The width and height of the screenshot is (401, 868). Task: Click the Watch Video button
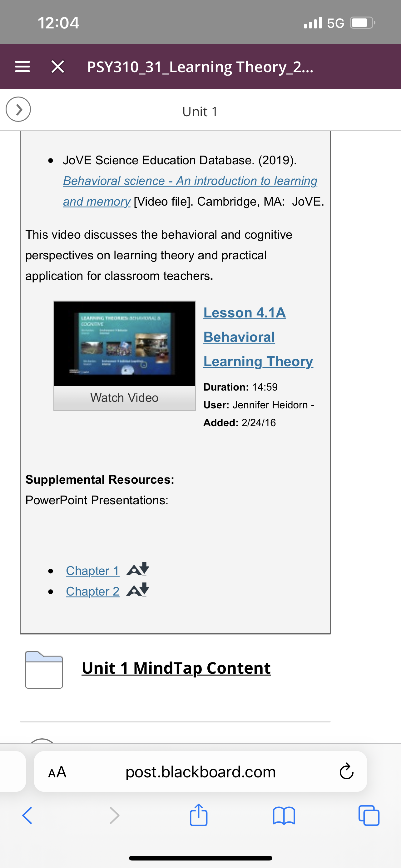(125, 398)
